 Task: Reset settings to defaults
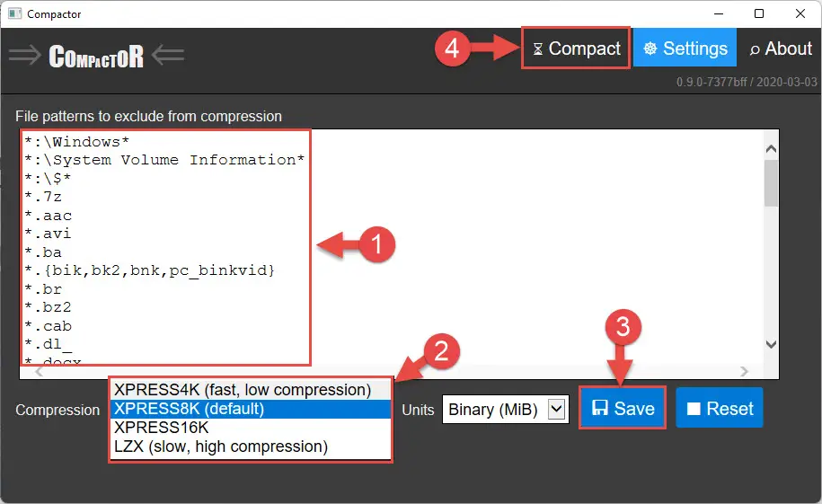click(720, 408)
